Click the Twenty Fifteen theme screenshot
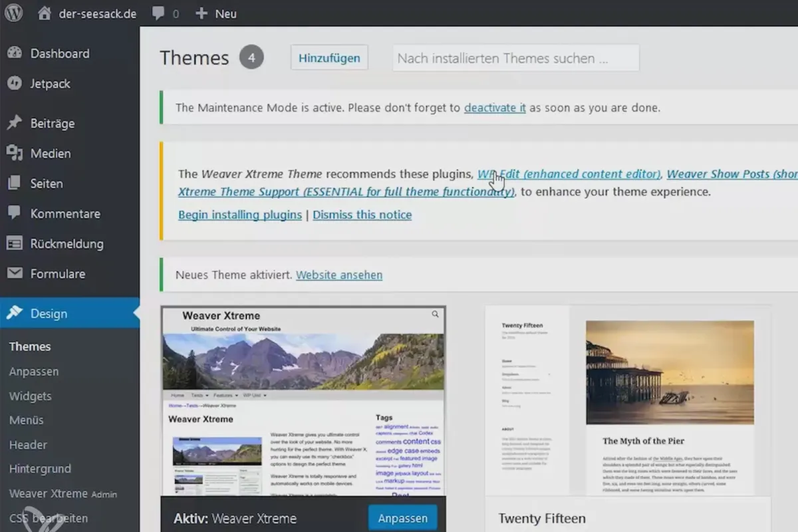 click(628, 401)
